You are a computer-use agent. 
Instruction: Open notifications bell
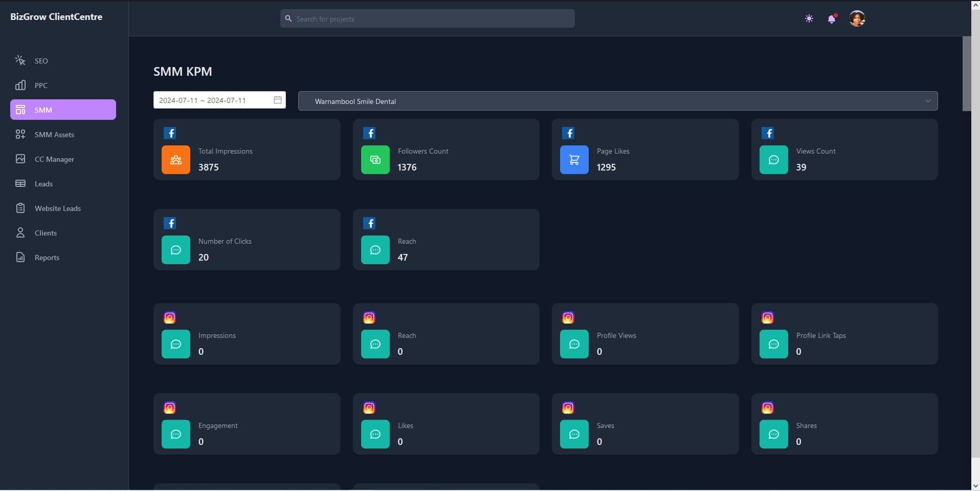[832, 19]
